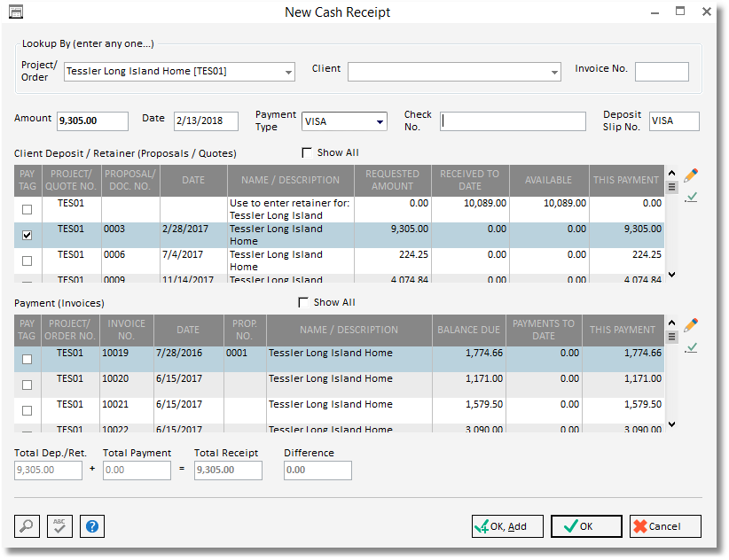Open the blue question mark help button

click(92, 526)
